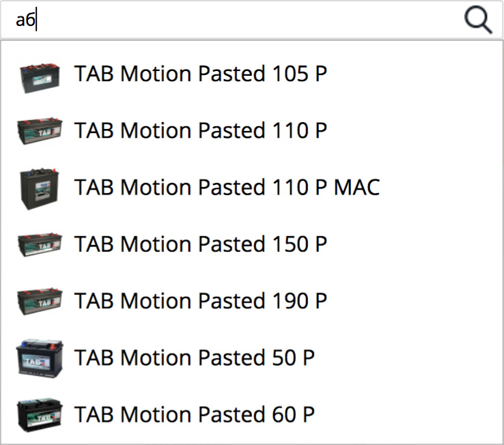Choose the TAB Motion Pasted 50 P result

coord(194,357)
